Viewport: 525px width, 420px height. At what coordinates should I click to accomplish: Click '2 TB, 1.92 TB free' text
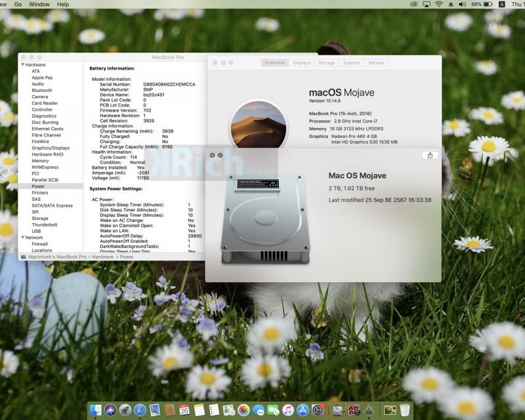[x=352, y=188]
